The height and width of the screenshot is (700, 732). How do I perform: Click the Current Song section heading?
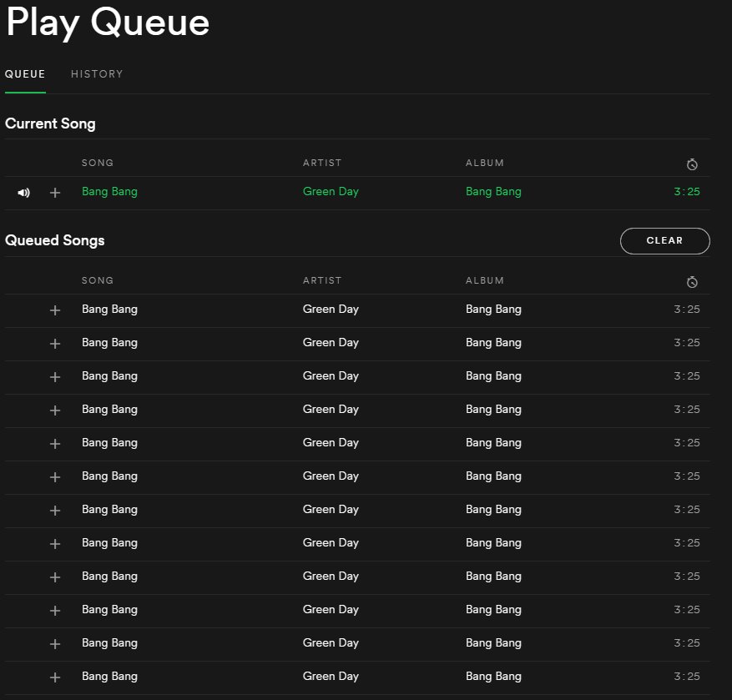pyautogui.click(x=50, y=123)
